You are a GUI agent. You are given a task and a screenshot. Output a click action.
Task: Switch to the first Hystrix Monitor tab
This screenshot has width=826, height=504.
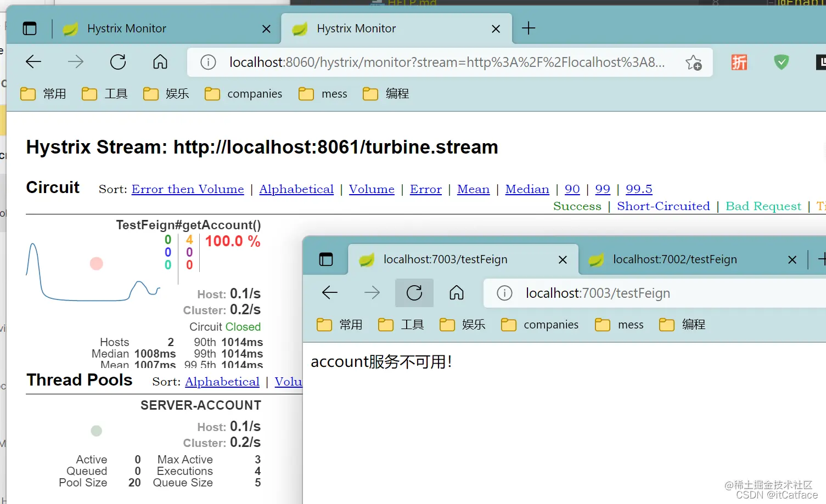pyautogui.click(x=167, y=29)
